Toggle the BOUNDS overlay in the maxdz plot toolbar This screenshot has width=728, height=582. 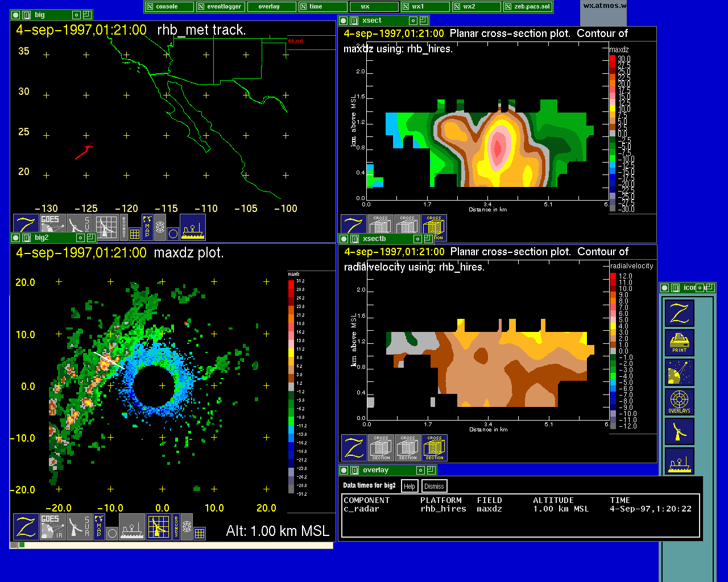(x=176, y=527)
